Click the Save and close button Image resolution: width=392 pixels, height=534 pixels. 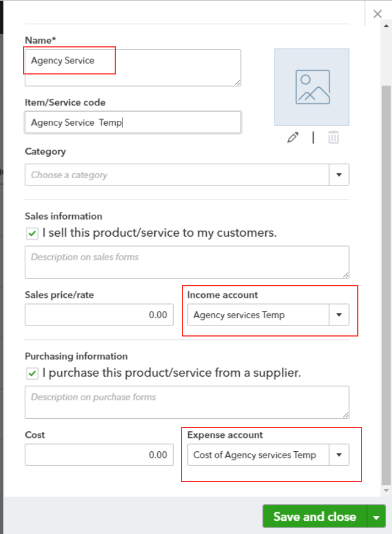[315, 517]
